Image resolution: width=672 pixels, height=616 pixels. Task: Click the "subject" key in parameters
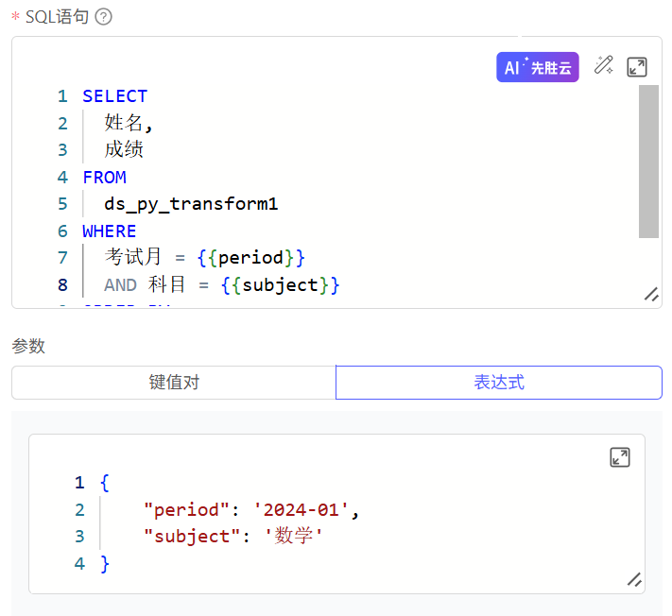click(x=192, y=537)
